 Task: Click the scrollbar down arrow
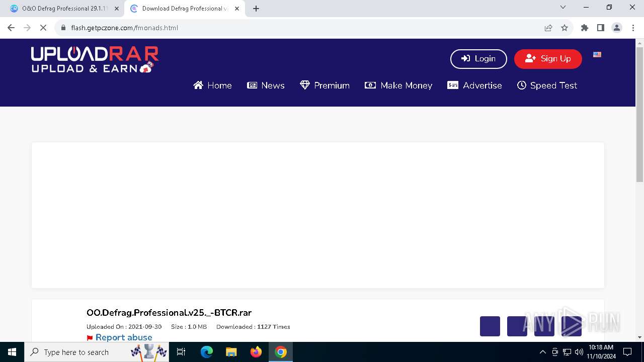639,337
